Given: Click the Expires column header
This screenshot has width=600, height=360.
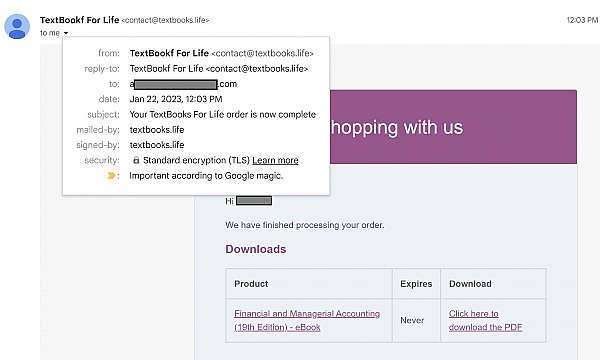Looking at the screenshot, I should point(416,284).
